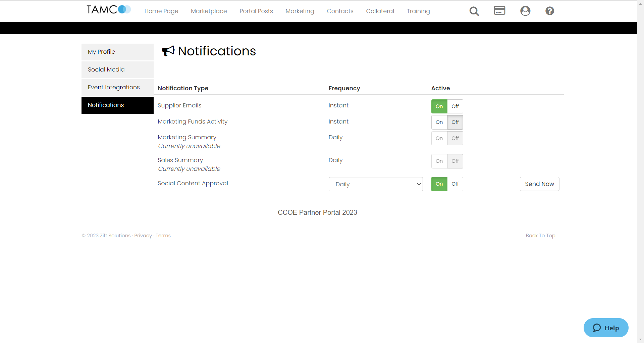Click the Notification Type column header

pos(183,88)
